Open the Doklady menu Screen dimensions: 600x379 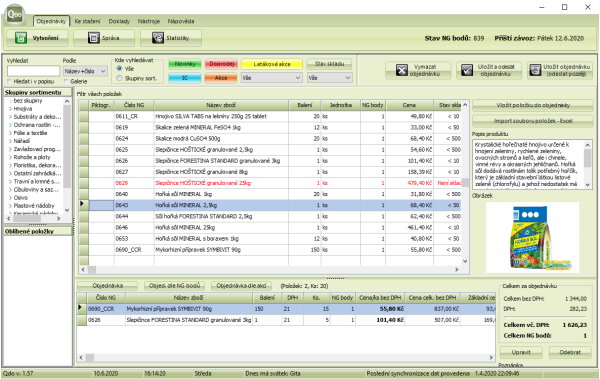(119, 21)
